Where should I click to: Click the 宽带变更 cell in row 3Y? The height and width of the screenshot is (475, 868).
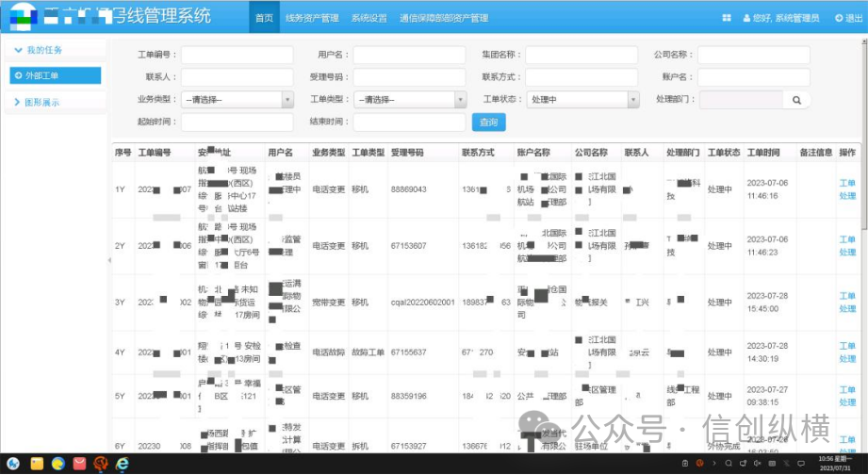329,303
